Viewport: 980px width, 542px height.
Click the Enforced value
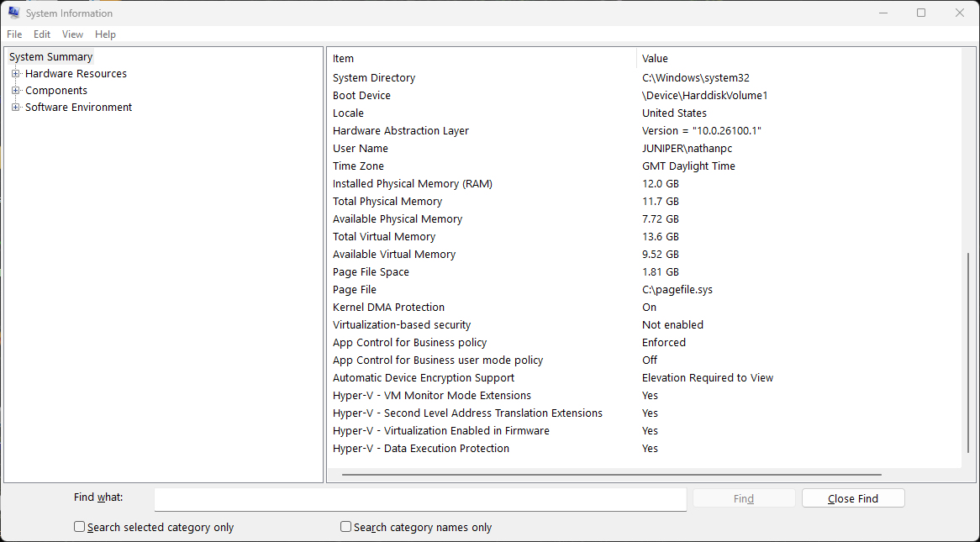pos(664,343)
